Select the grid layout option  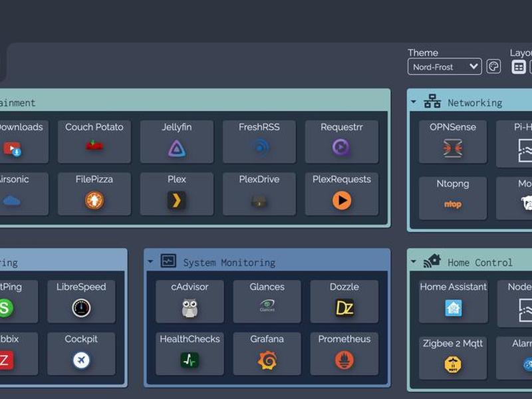tap(519, 67)
